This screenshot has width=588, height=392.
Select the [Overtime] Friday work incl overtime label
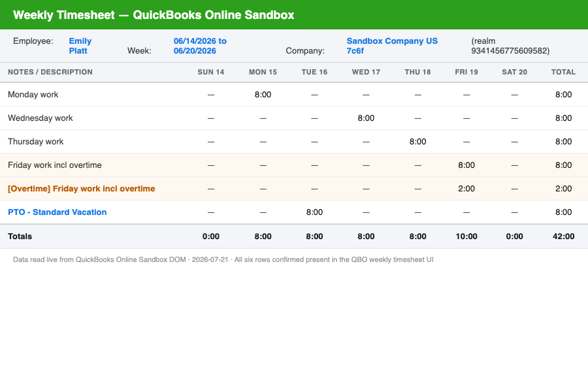click(x=82, y=188)
